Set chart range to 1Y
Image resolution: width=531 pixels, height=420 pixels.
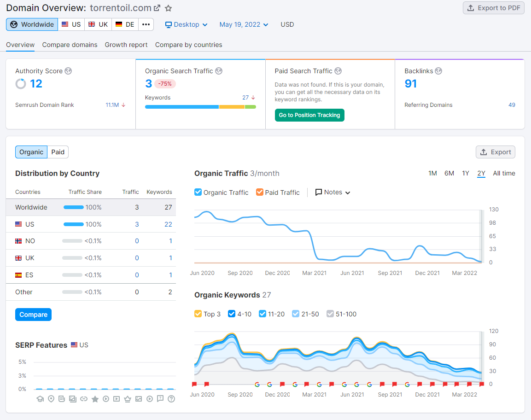click(x=466, y=173)
